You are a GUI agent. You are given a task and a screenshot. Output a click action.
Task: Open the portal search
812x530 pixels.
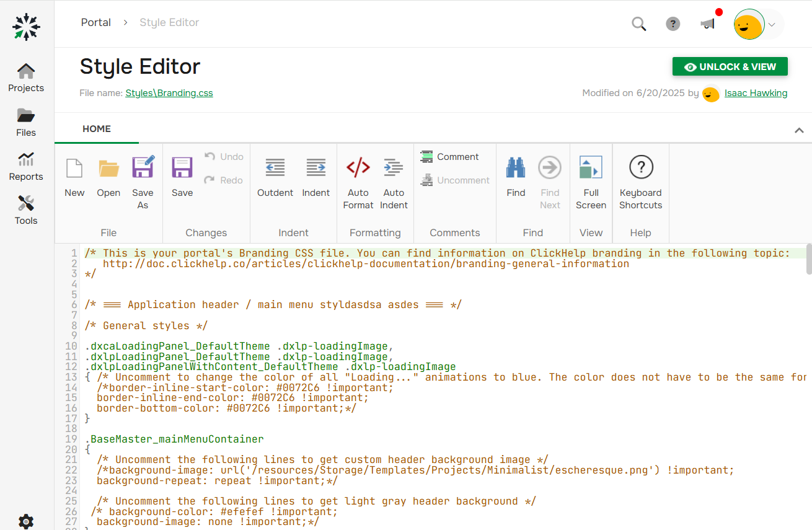pos(638,24)
